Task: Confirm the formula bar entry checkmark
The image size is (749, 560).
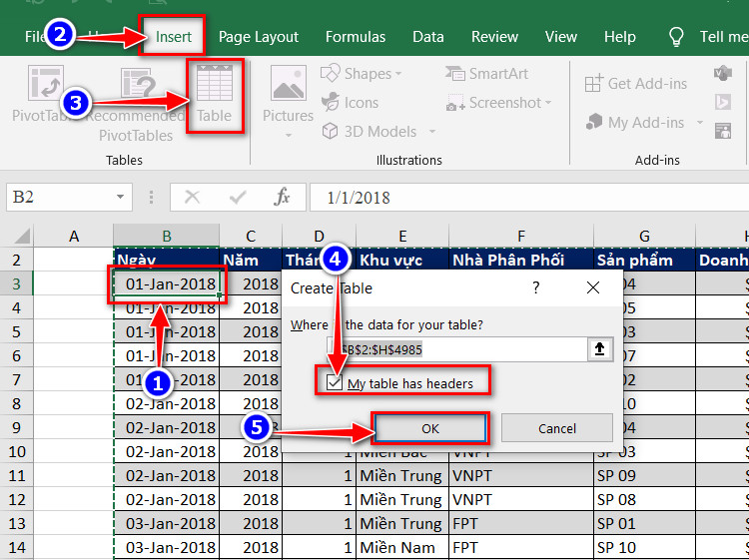Action: click(238, 197)
